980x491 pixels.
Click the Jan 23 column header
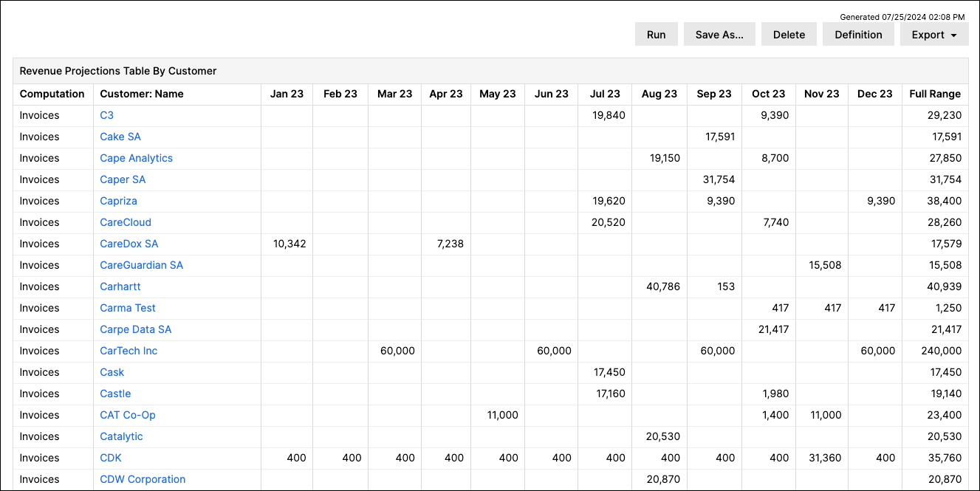click(x=287, y=94)
